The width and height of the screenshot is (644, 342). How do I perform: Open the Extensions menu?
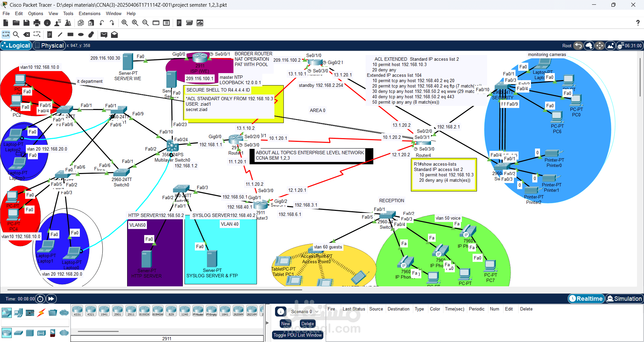pyautogui.click(x=89, y=13)
